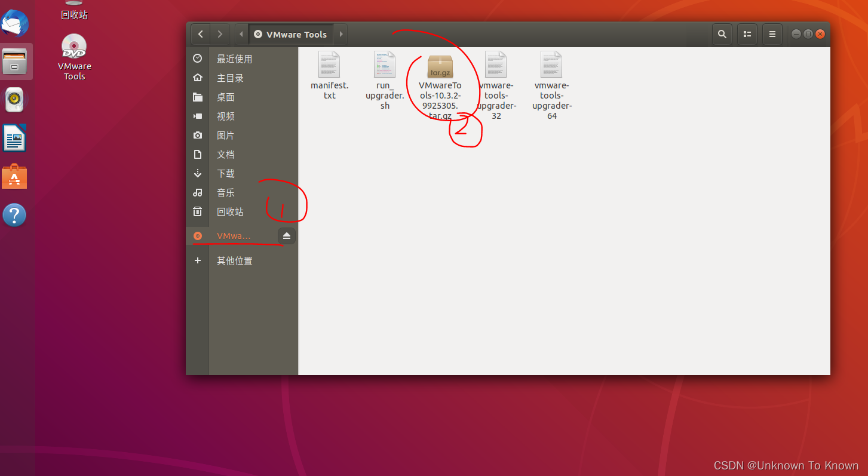Open the hamburger menu in file manager

(x=772, y=34)
